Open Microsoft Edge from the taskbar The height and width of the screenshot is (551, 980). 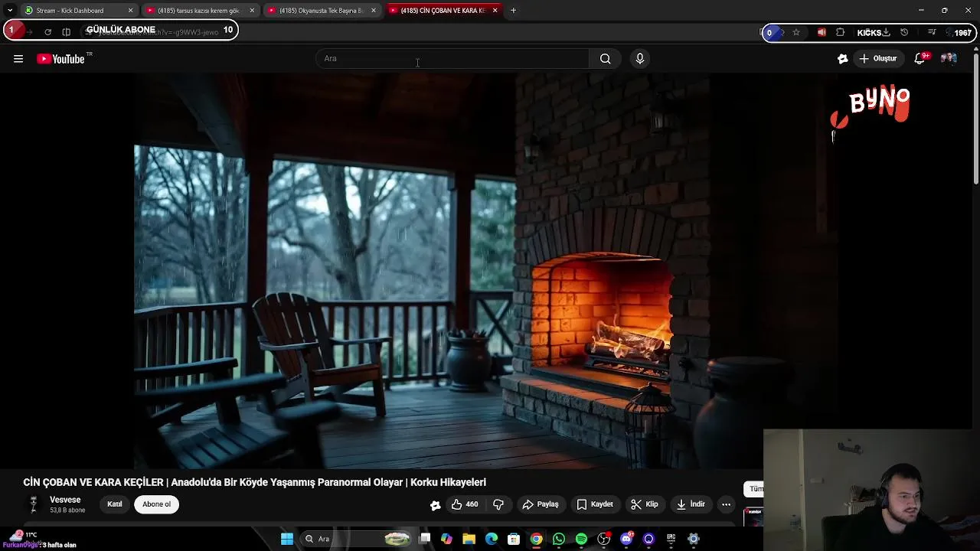(x=492, y=539)
